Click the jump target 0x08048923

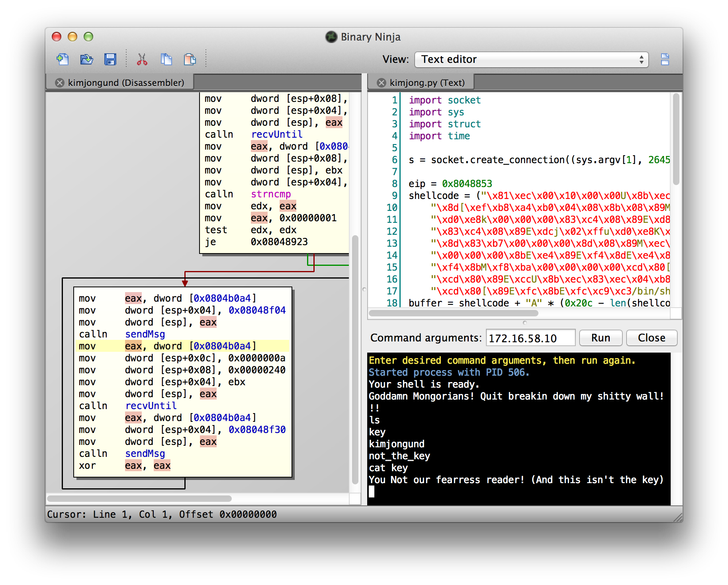(x=279, y=242)
